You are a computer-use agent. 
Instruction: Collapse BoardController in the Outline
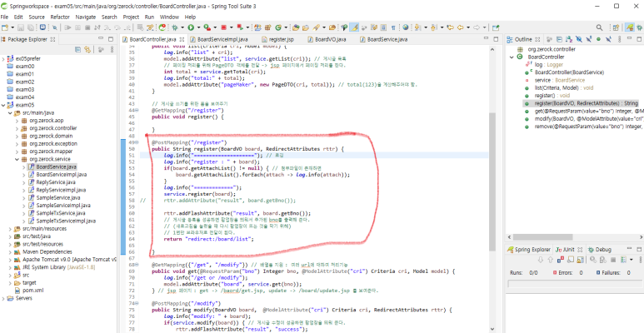coord(512,57)
